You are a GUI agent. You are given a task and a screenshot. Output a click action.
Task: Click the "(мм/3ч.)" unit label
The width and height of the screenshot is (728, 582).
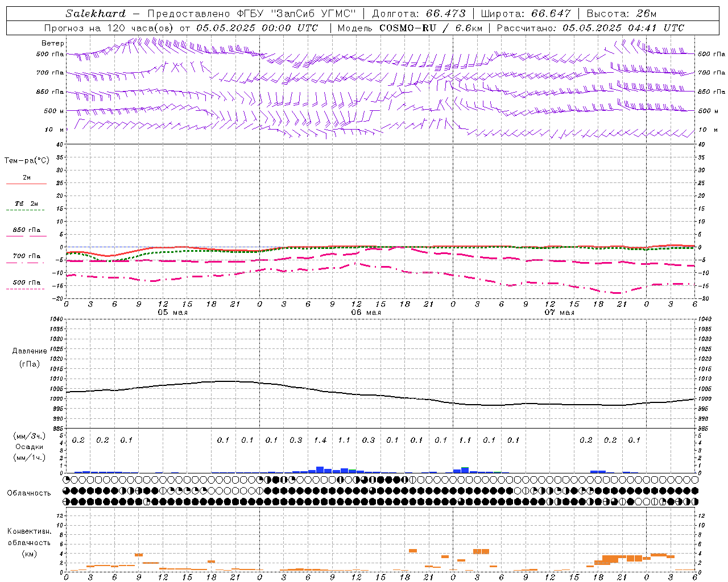pyautogui.click(x=30, y=436)
